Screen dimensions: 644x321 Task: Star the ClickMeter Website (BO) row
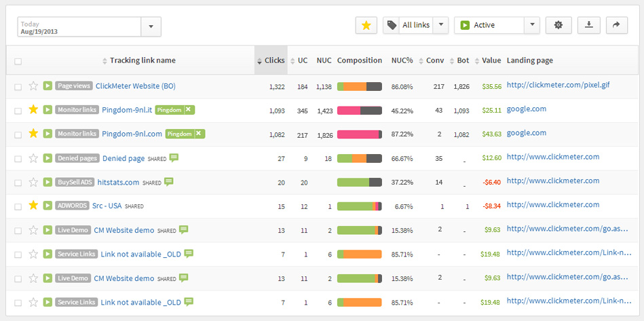tap(33, 86)
